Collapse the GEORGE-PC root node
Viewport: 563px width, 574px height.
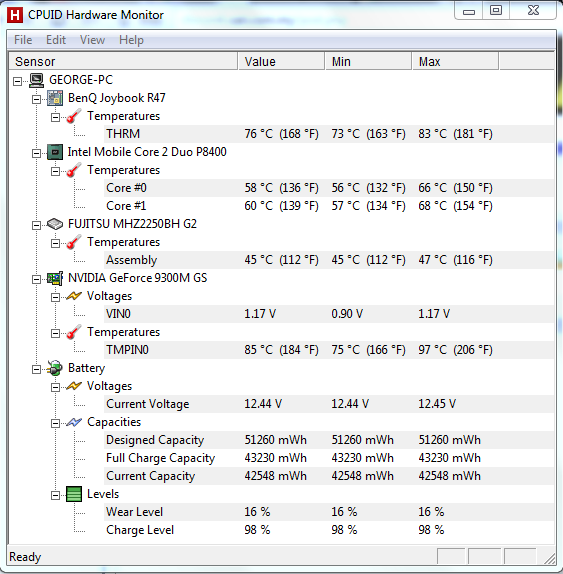pyautogui.click(x=17, y=81)
